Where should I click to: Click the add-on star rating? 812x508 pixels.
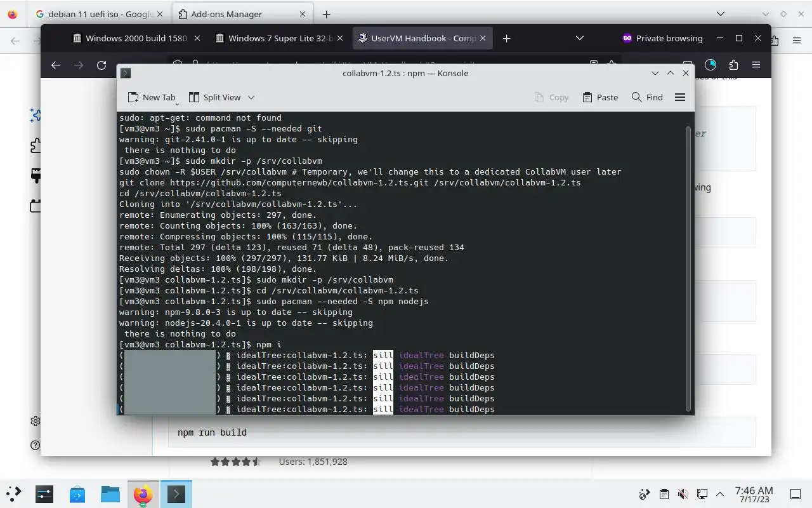pos(235,462)
